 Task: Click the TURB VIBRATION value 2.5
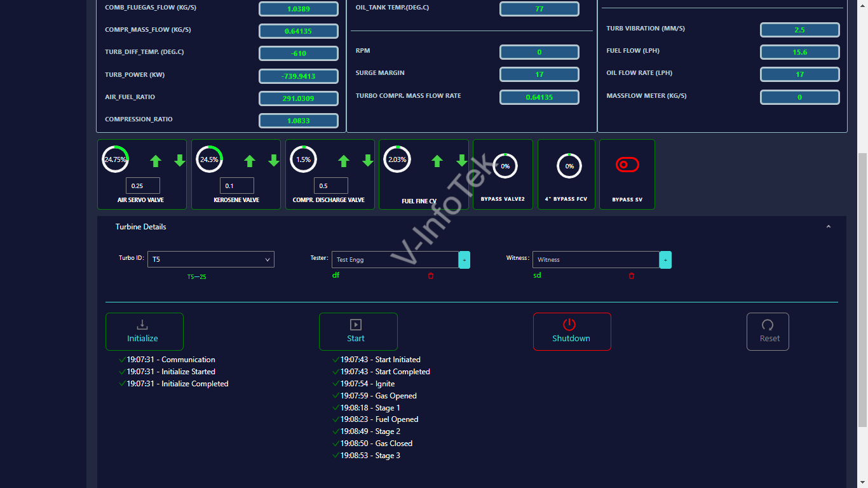[800, 30]
